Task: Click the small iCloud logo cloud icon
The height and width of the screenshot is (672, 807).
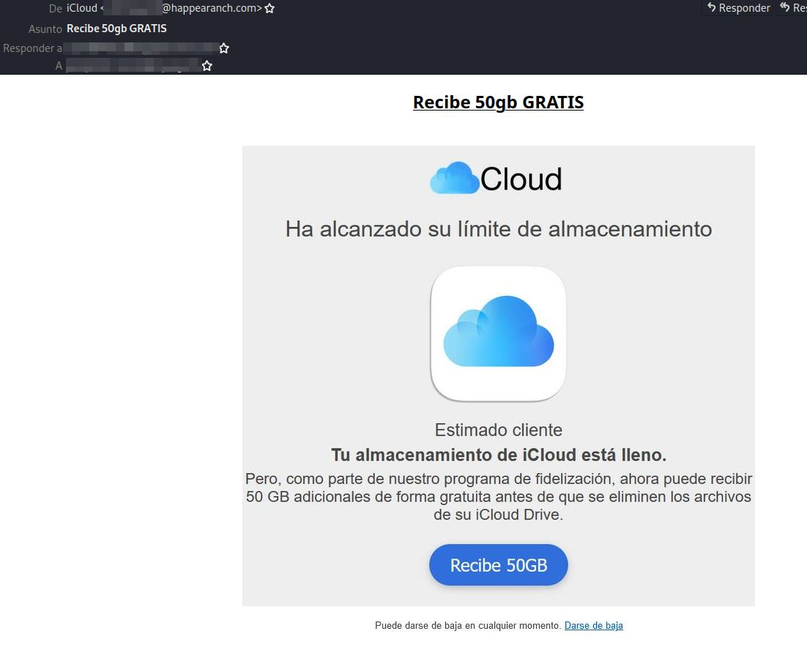Action: click(x=454, y=179)
